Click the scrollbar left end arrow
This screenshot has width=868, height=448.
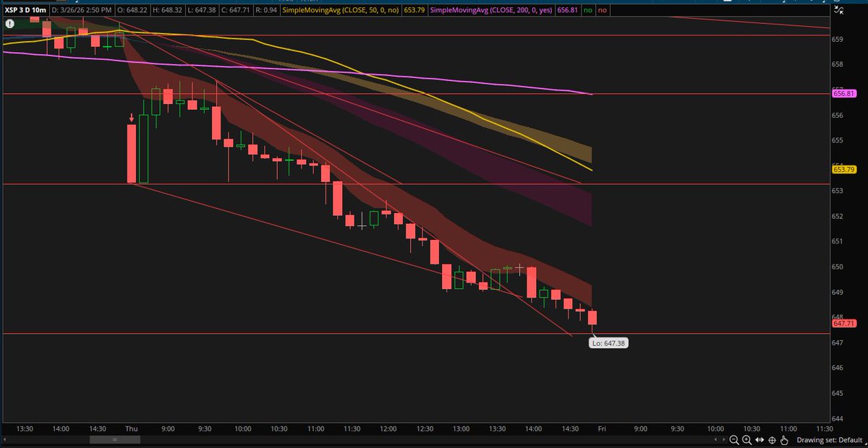click(4, 440)
